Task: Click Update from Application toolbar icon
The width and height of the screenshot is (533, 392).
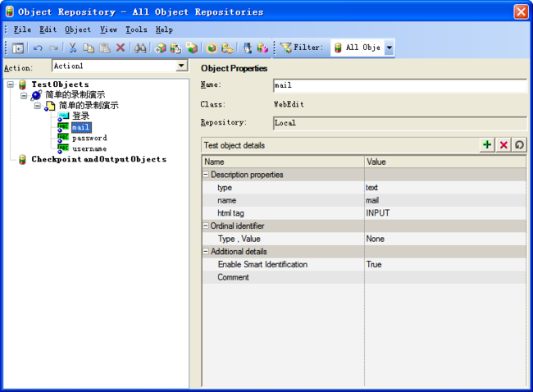Action: pyautogui.click(x=175, y=48)
